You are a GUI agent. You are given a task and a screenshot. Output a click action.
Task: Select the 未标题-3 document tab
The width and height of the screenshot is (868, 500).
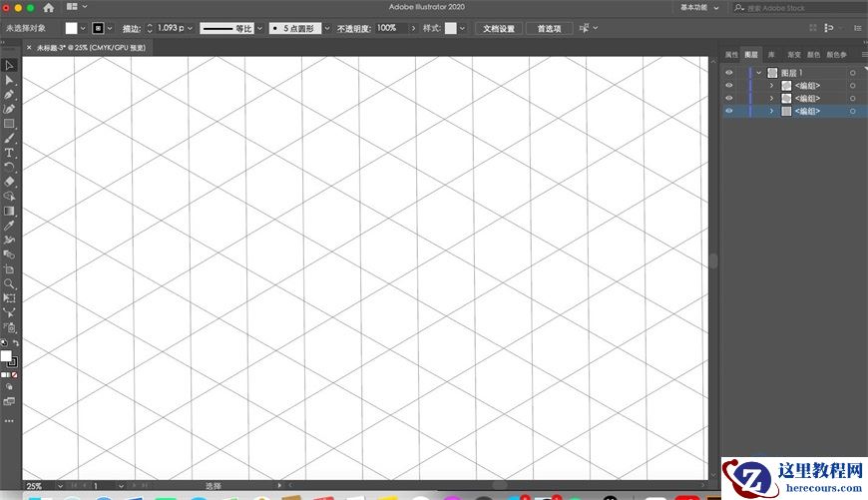point(91,48)
